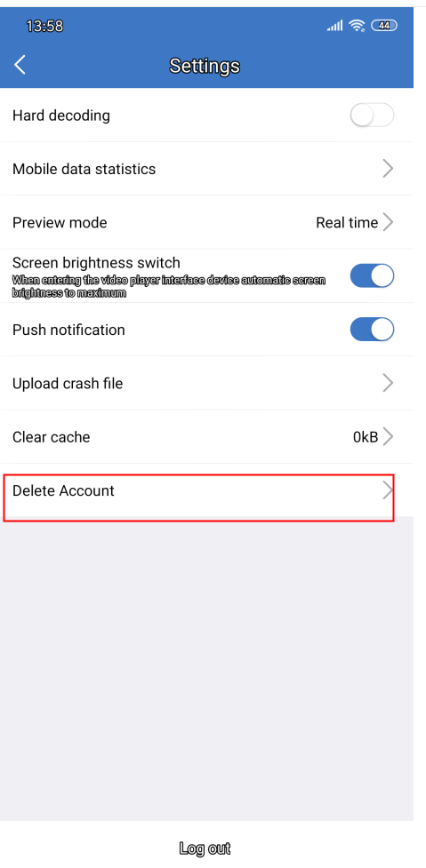Image resolution: width=426 pixels, height=868 pixels.
Task: Select the Delete Account row label
Action: [63, 490]
